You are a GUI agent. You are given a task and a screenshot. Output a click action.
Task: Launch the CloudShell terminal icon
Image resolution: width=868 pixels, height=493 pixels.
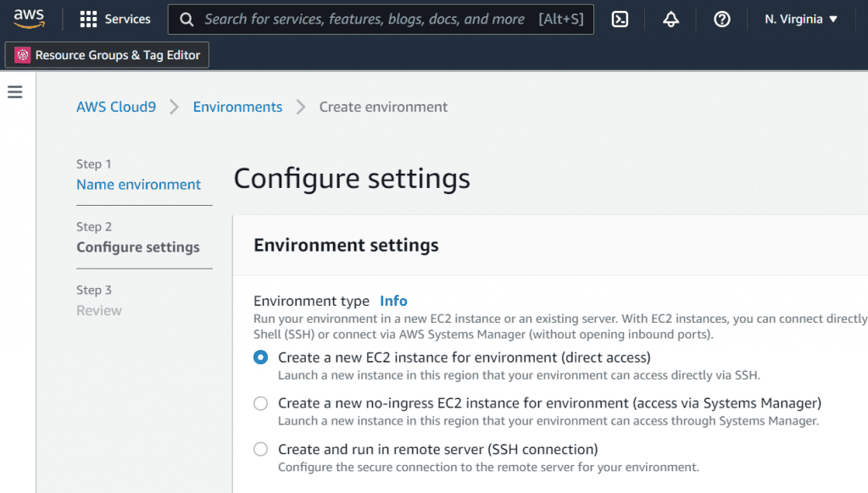[620, 19]
